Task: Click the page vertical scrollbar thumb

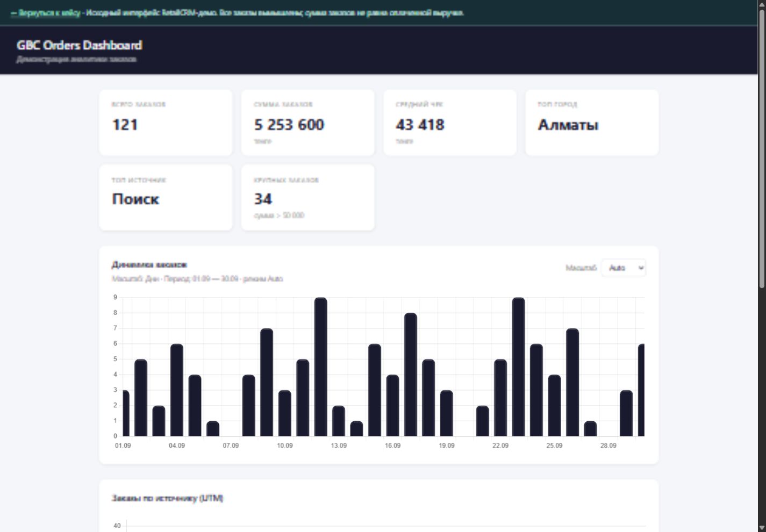Action: click(762, 148)
